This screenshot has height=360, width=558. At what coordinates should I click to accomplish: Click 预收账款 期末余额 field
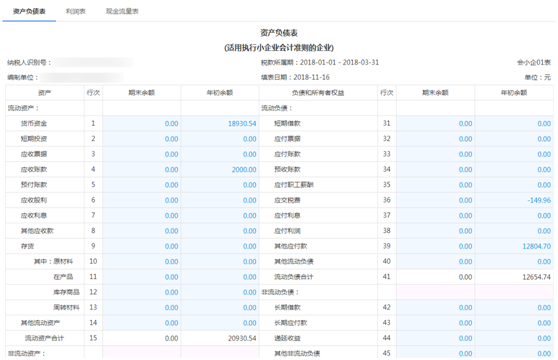click(x=436, y=169)
